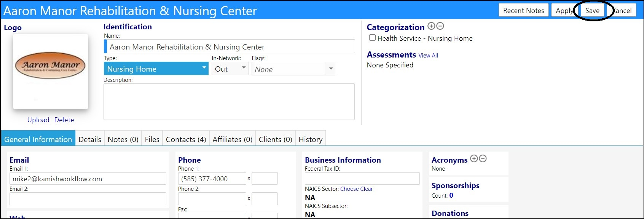Save the organization record
The width and height of the screenshot is (644, 219).
tap(592, 10)
